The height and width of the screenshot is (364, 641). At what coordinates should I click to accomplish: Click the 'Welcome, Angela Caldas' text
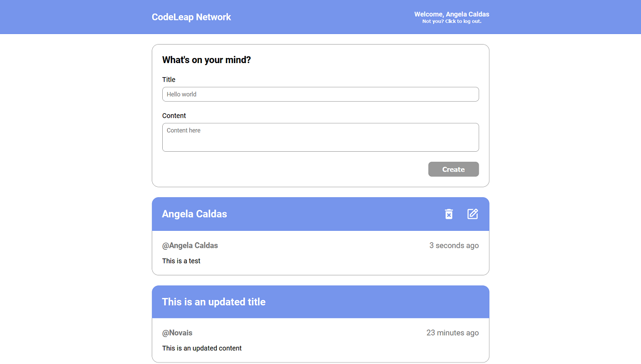(452, 14)
